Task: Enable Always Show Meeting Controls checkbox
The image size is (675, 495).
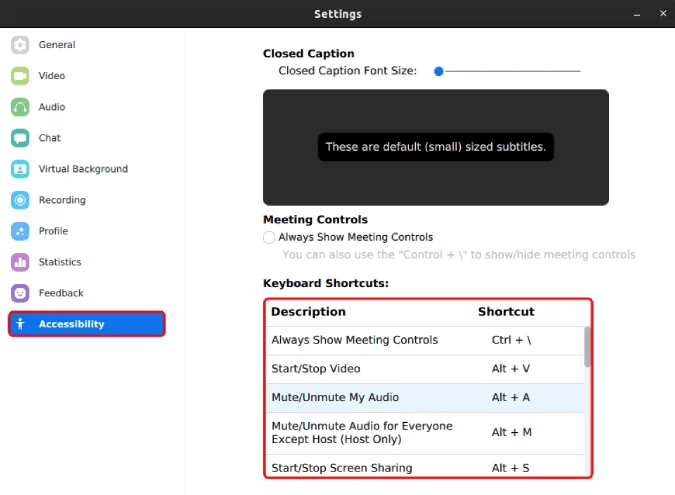Action: click(x=269, y=237)
